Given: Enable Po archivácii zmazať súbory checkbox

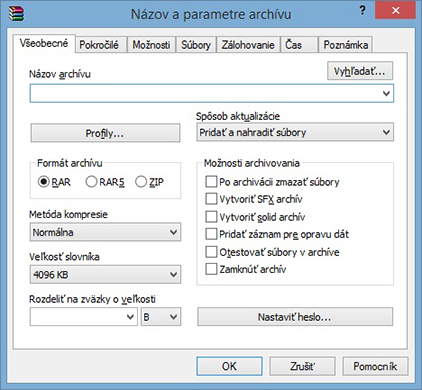Looking at the screenshot, I should click(x=211, y=182).
